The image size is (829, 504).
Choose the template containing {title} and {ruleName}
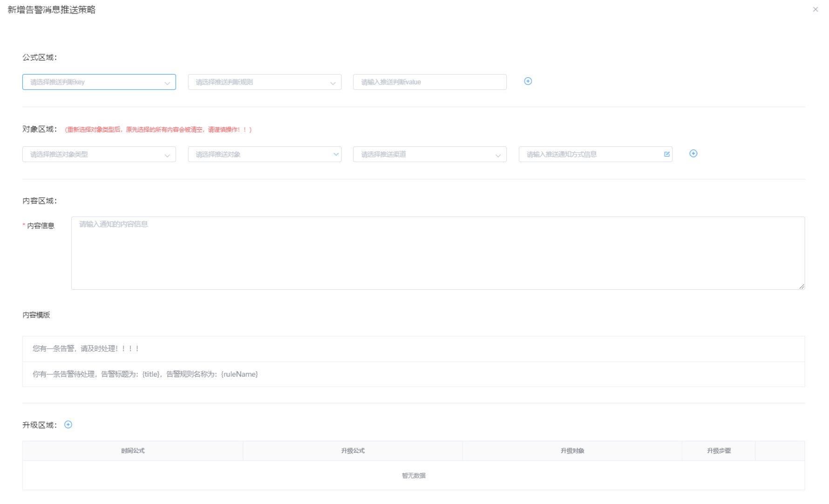145,374
